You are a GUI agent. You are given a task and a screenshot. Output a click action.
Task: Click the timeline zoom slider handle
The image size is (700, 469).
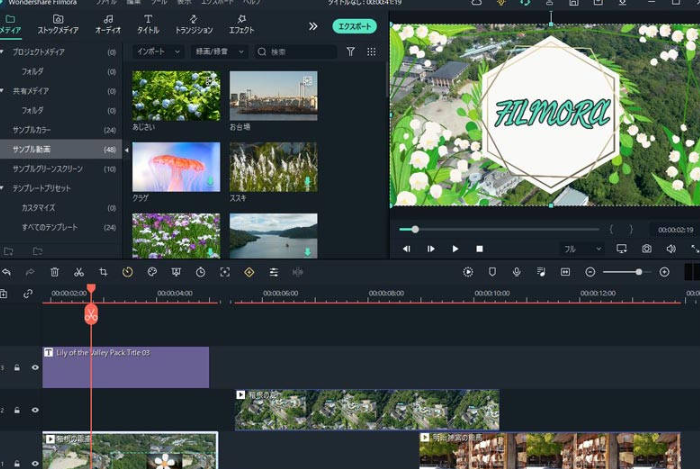[x=639, y=272]
